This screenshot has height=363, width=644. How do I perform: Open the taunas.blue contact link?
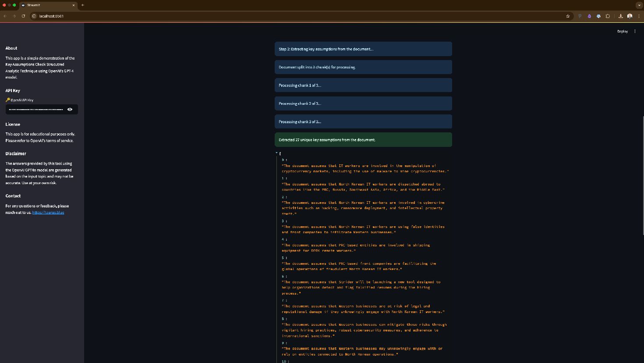coord(48,213)
